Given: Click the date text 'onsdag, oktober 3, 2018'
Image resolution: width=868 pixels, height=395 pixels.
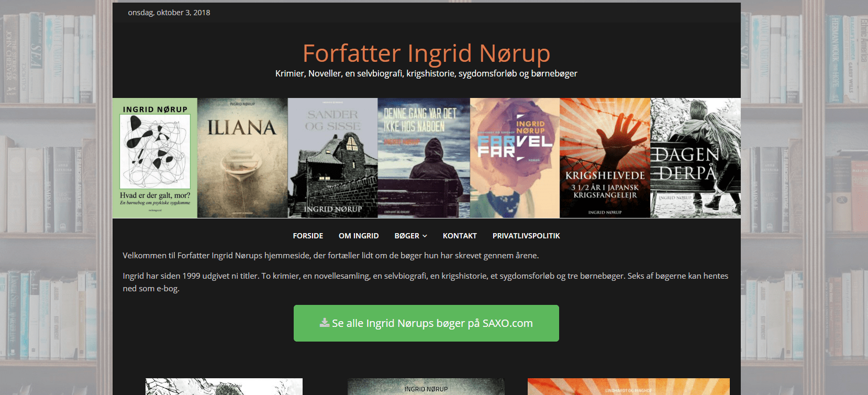Looking at the screenshot, I should 169,13.
